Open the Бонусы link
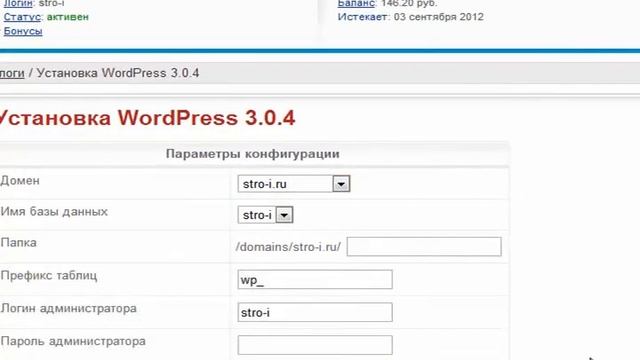Image resolution: width=640 pixels, height=360 pixels. (x=23, y=31)
